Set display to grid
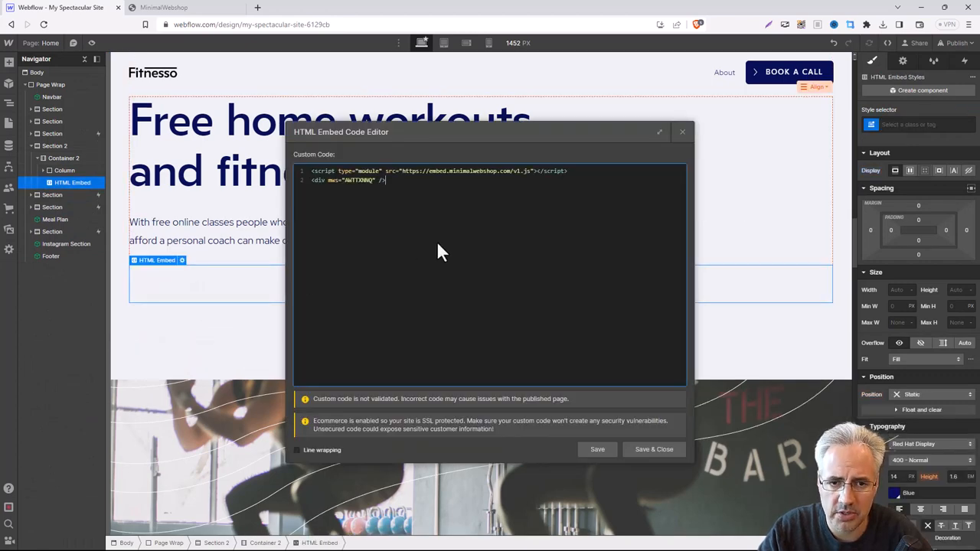Image resolution: width=980 pixels, height=551 pixels. tap(924, 171)
